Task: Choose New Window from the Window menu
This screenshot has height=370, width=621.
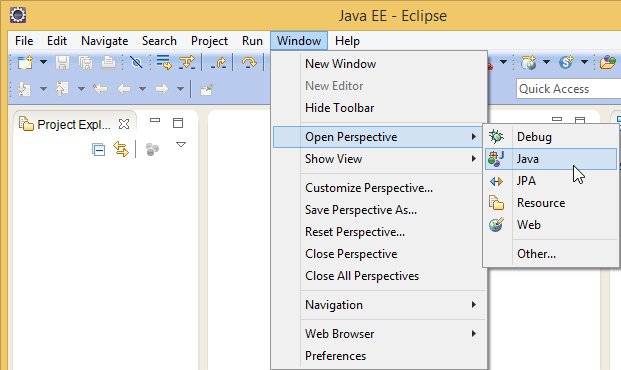Action: coord(379,64)
